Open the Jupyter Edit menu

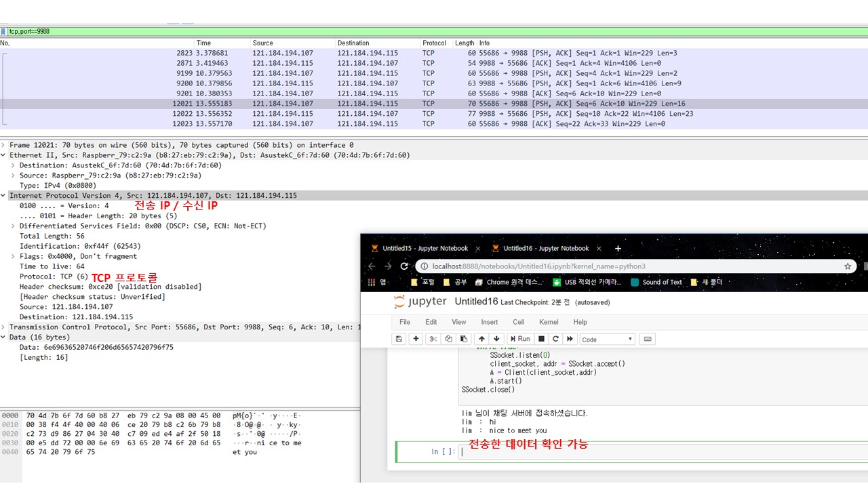coord(431,322)
